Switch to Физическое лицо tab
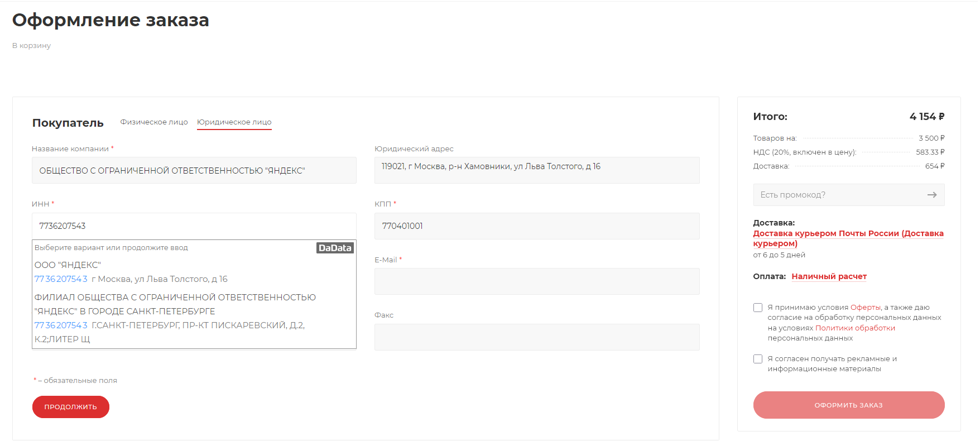 tap(154, 122)
